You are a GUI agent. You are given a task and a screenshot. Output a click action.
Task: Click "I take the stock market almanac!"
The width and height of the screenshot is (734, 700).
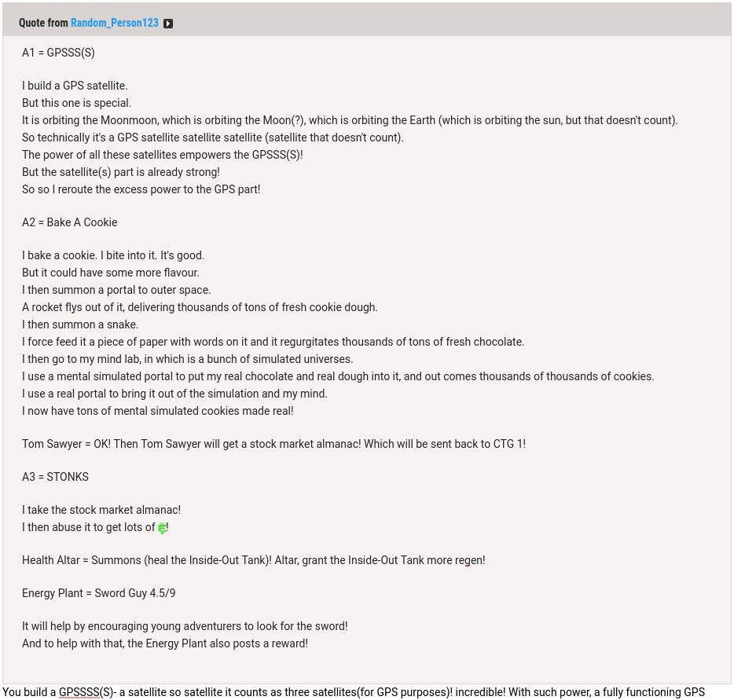point(101,510)
